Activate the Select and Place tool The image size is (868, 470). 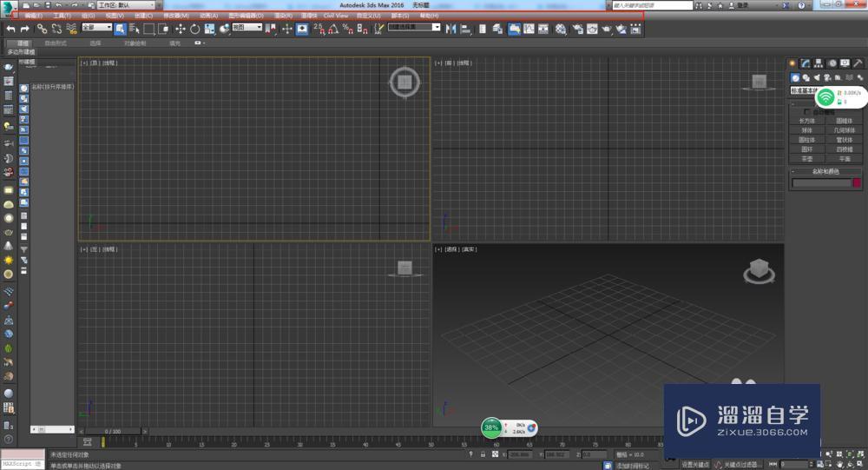[x=225, y=29]
